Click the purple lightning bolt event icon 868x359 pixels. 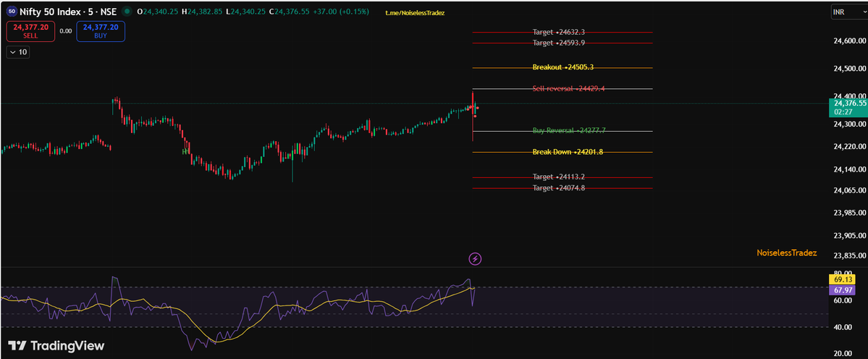[475, 258]
